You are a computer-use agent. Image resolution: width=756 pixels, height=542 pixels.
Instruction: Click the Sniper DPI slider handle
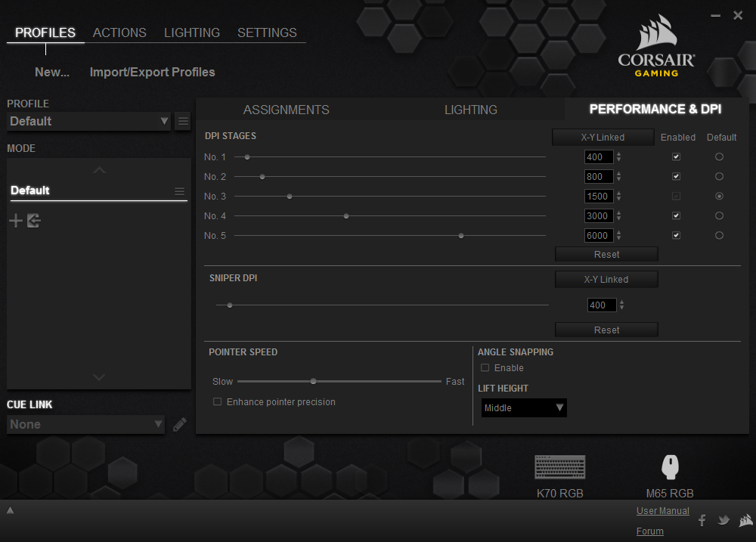coord(230,305)
